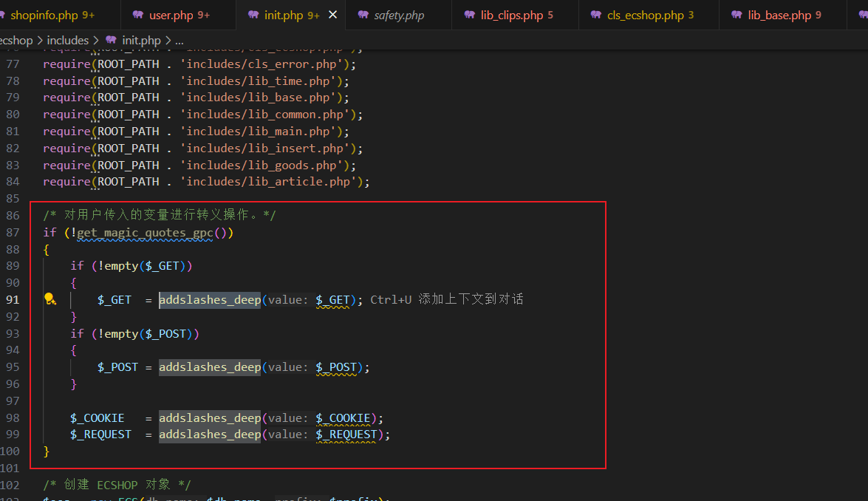Viewport: 868px width, 501px height.
Task: Click the $_COOKIE variable being assigned
Action: tap(98, 418)
